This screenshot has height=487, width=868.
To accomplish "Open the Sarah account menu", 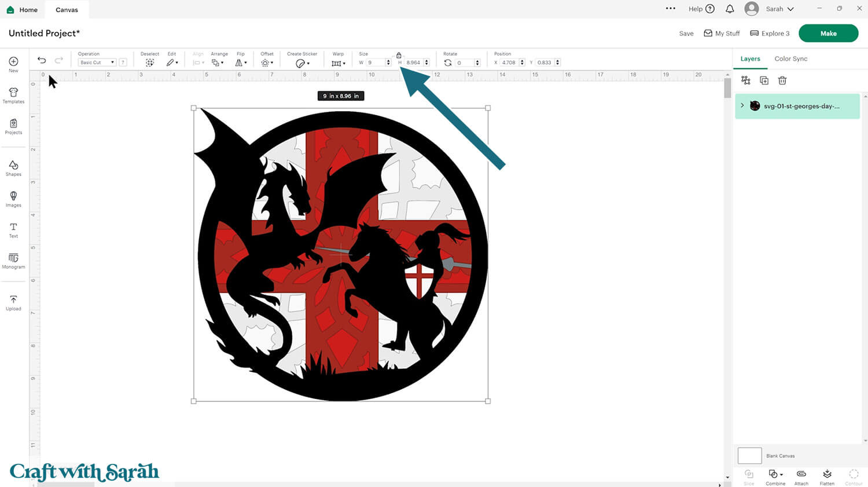I will 780,9.
